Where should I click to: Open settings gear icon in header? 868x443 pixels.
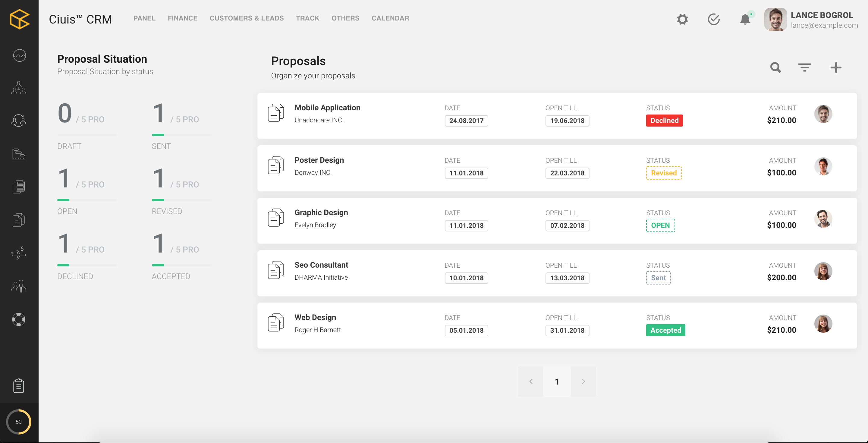(x=682, y=19)
